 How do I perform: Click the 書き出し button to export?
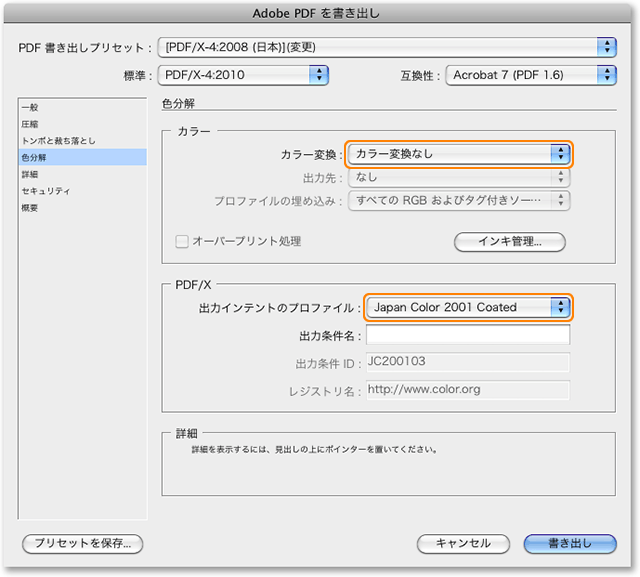[x=570, y=544]
